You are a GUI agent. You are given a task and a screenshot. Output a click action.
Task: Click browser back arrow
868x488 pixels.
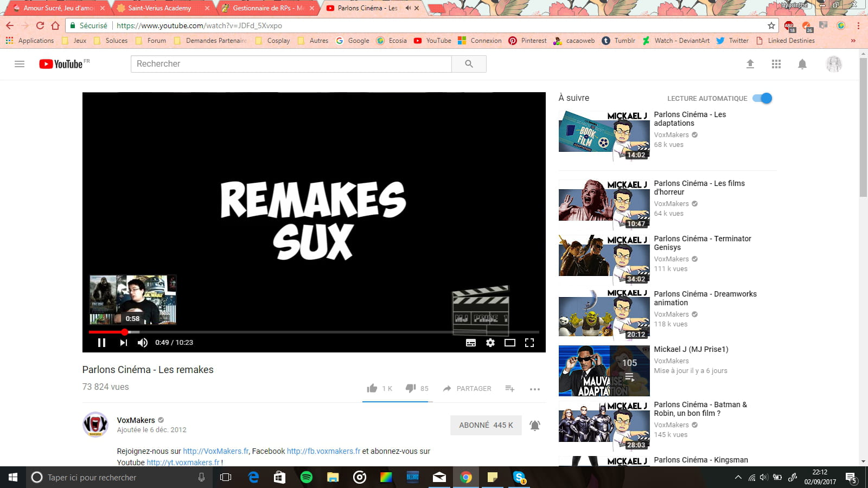[10, 25]
